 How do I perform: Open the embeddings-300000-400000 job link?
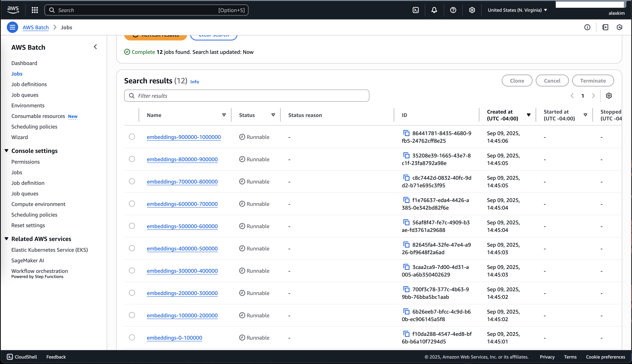pyautogui.click(x=182, y=271)
